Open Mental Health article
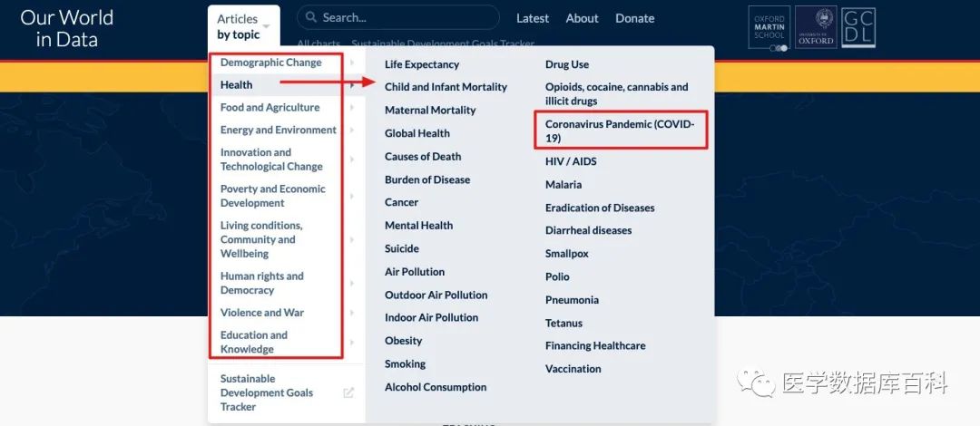 point(418,226)
